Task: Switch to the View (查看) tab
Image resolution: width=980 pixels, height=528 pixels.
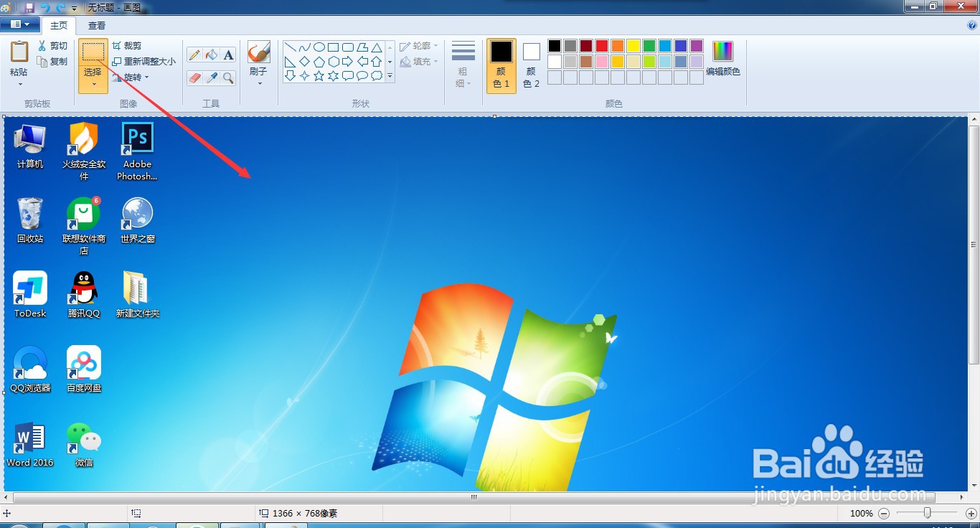Action: [96, 26]
